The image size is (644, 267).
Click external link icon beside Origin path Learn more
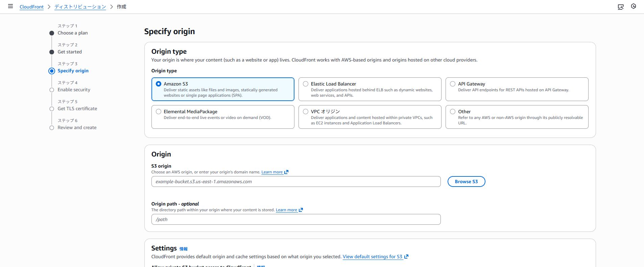click(301, 210)
